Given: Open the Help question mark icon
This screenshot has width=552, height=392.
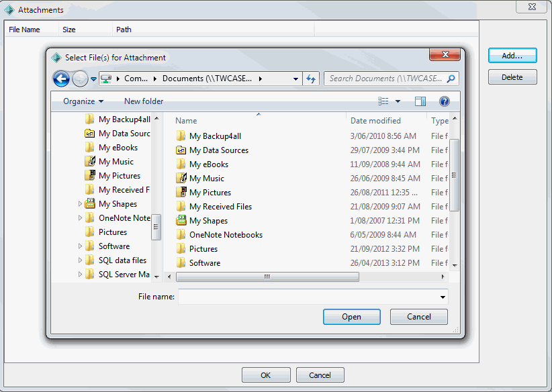Looking at the screenshot, I should pos(445,101).
